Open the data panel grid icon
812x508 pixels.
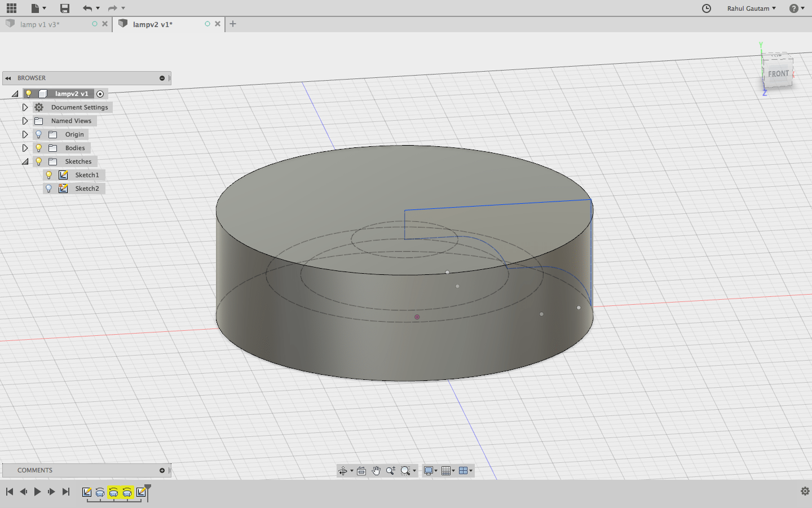11,8
